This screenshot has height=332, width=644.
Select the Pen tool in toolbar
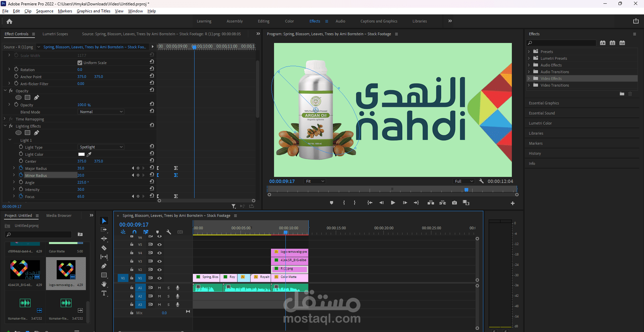[104, 266]
